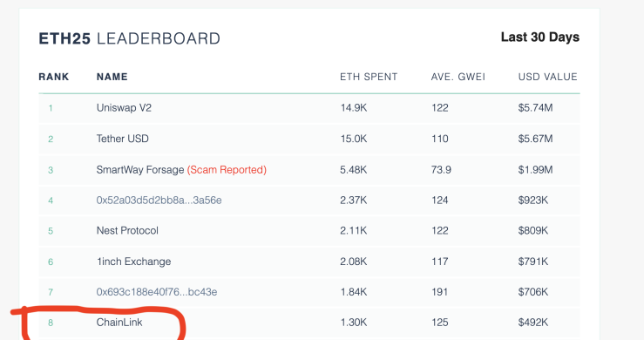Click the USD VALUE column header
The image size is (644, 340).
point(548,77)
